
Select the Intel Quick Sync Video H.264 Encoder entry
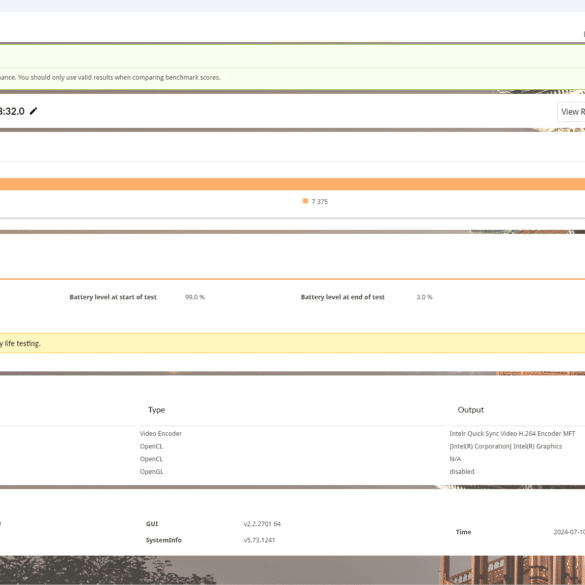512,434
